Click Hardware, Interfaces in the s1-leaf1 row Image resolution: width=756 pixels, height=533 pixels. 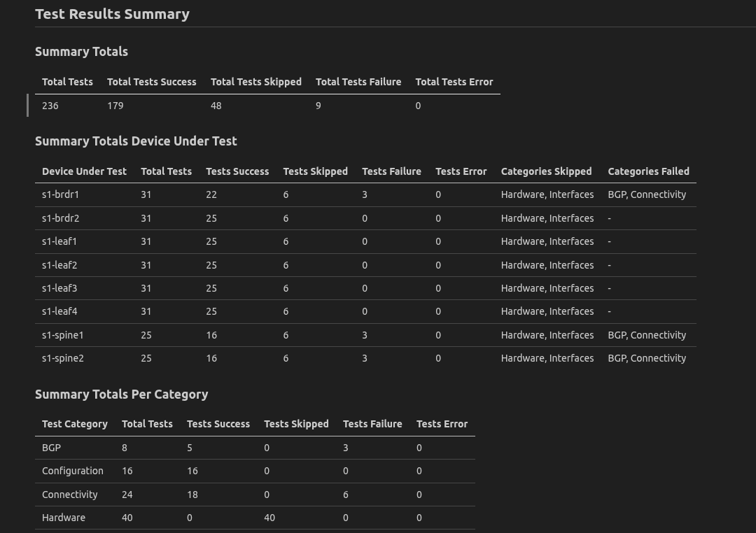tap(547, 241)
